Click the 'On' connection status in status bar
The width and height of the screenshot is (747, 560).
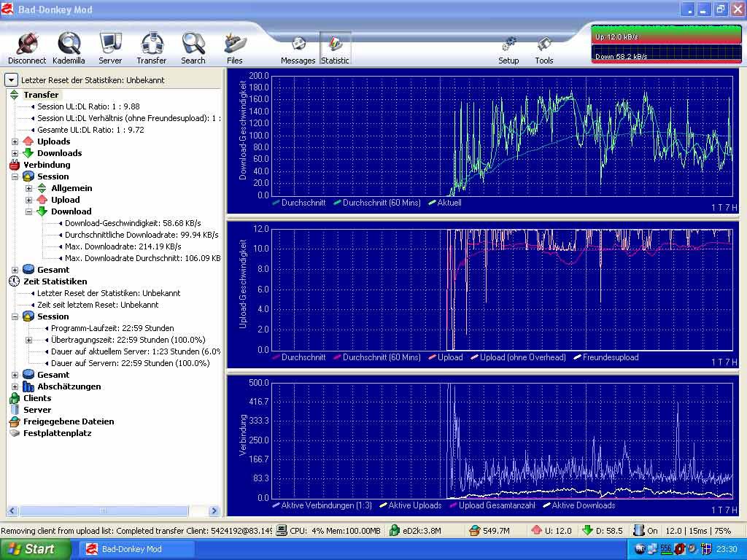pyautogui.click(x=646, y=530)
